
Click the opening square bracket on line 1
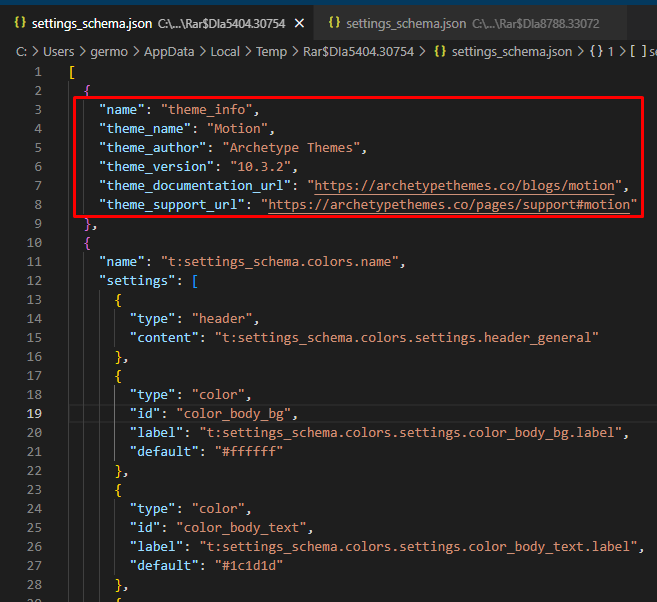click(x=72, y=72)
